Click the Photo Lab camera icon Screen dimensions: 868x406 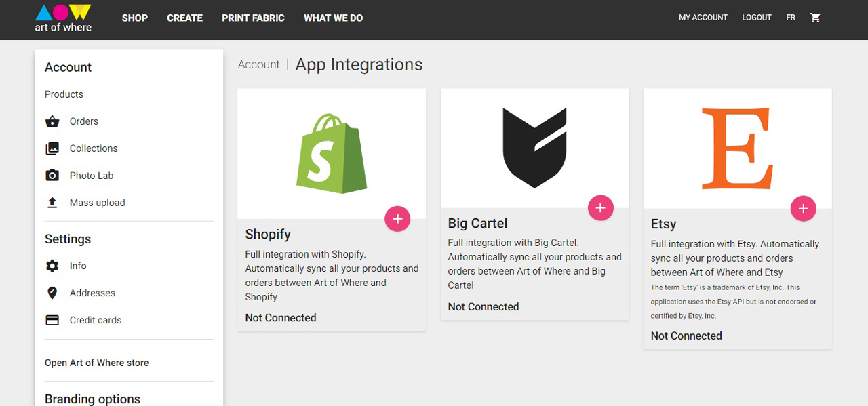click(x=52, y=176)
